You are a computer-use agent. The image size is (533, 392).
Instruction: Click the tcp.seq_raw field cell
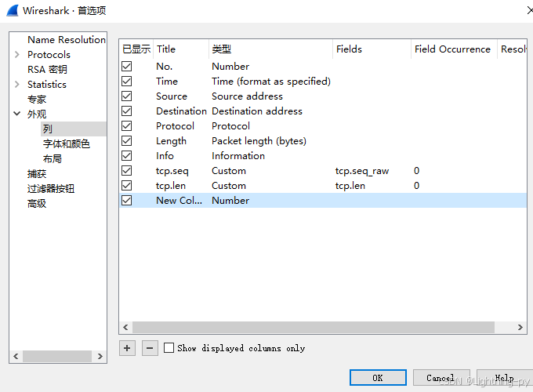[362, 171]
